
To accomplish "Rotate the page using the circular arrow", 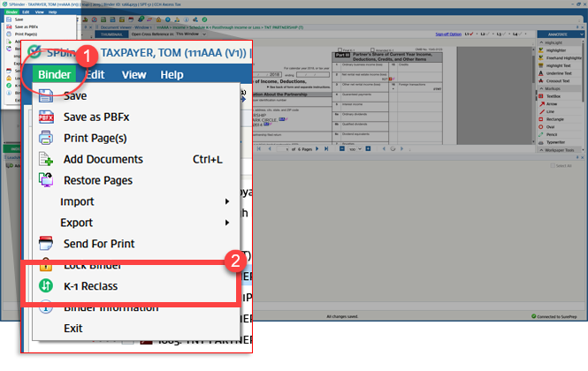I will click(393, 148).
